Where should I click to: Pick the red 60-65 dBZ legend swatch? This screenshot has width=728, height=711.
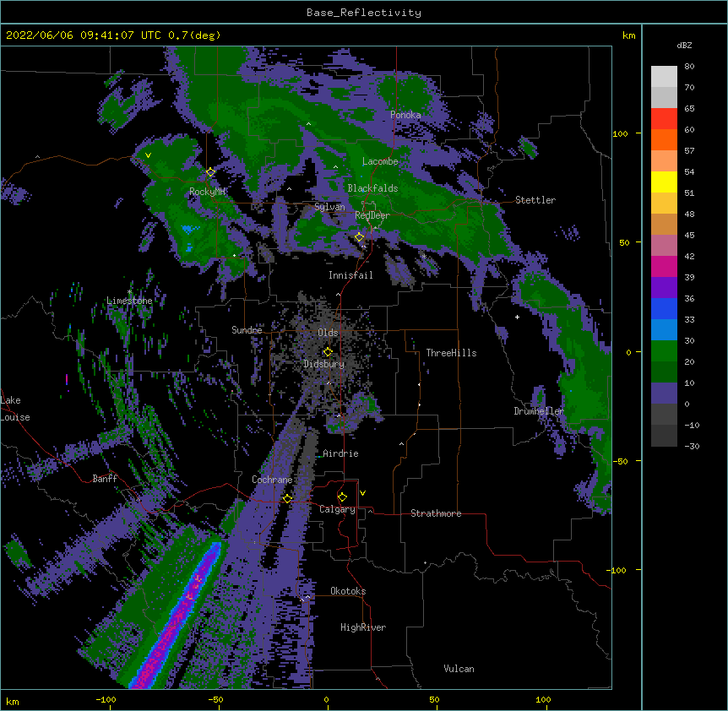[664, 119]
